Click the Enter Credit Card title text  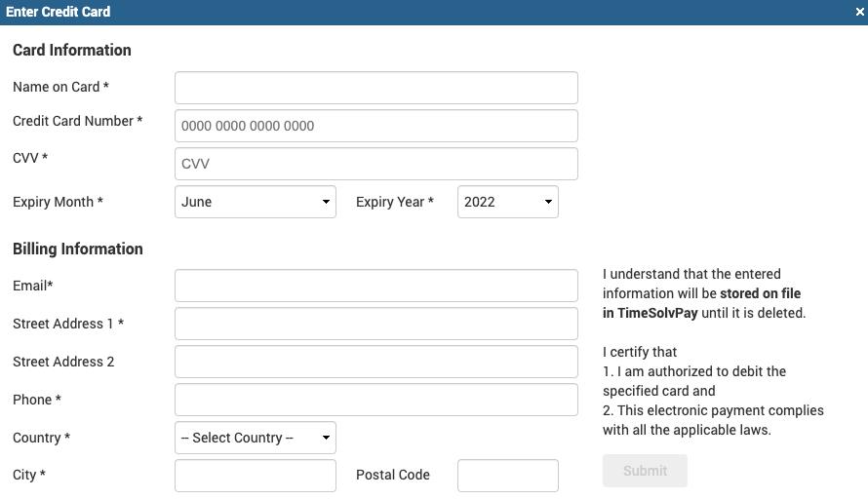(x=58, y=12)
